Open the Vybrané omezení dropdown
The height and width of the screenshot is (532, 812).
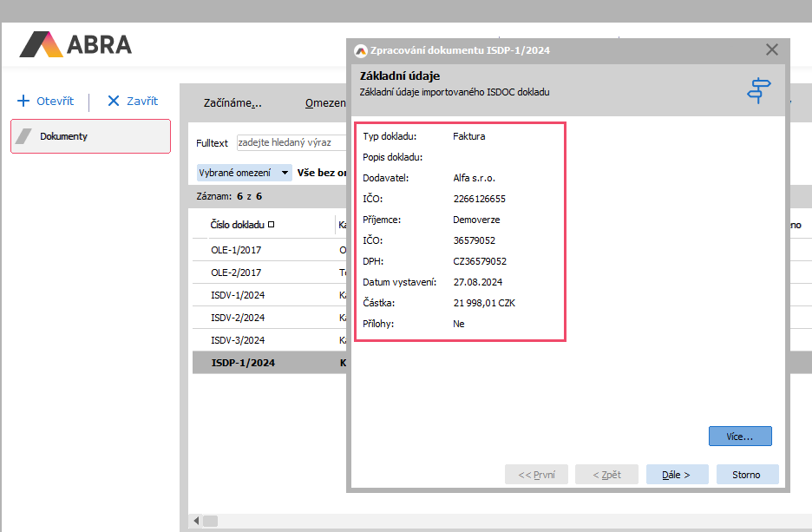(x=245, y=173)
